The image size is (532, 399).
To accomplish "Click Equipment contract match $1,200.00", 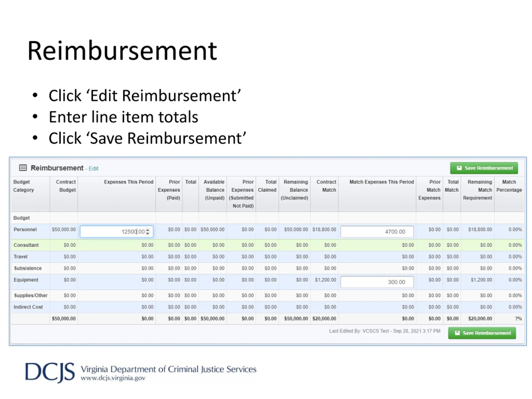I will 325,280.
